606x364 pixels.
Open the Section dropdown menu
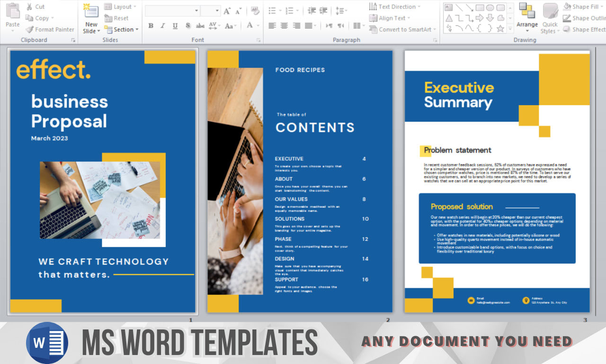[x=121, y=29]
